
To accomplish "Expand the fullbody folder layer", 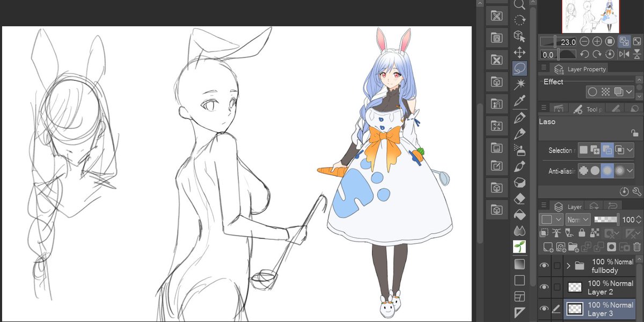I will 568,266.
